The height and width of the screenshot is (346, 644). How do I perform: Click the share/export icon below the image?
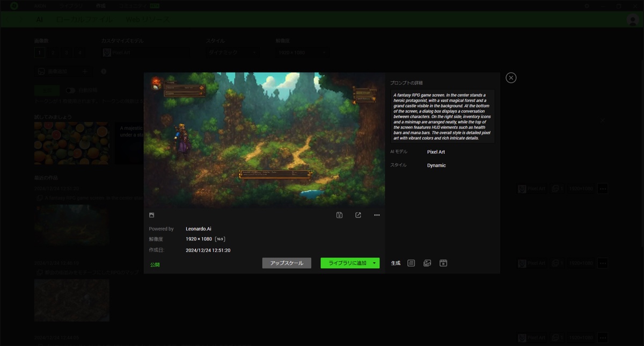pos(358,215)
